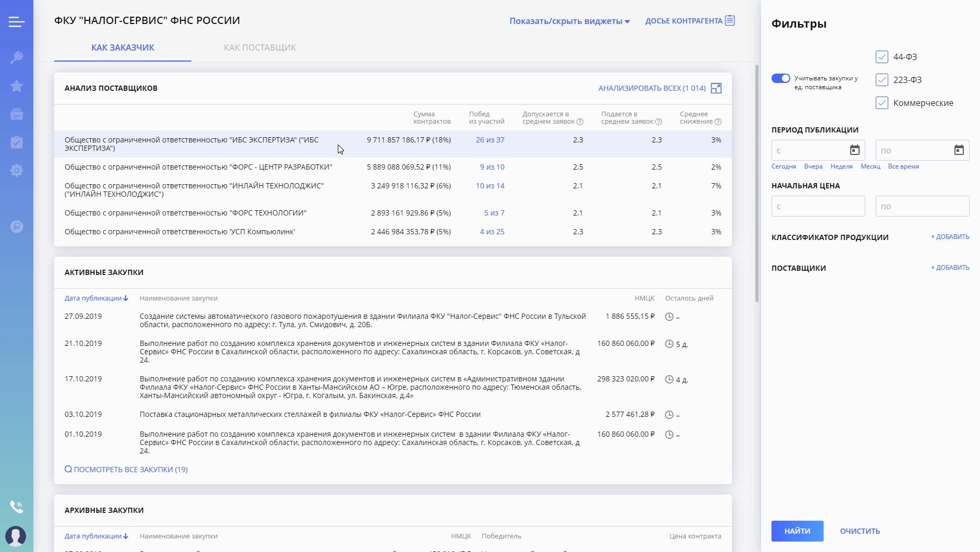Switch to Как поставщик tab

point(260,47)
